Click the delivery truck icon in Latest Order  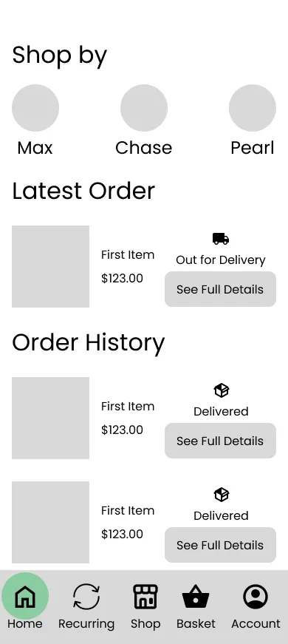221,239
